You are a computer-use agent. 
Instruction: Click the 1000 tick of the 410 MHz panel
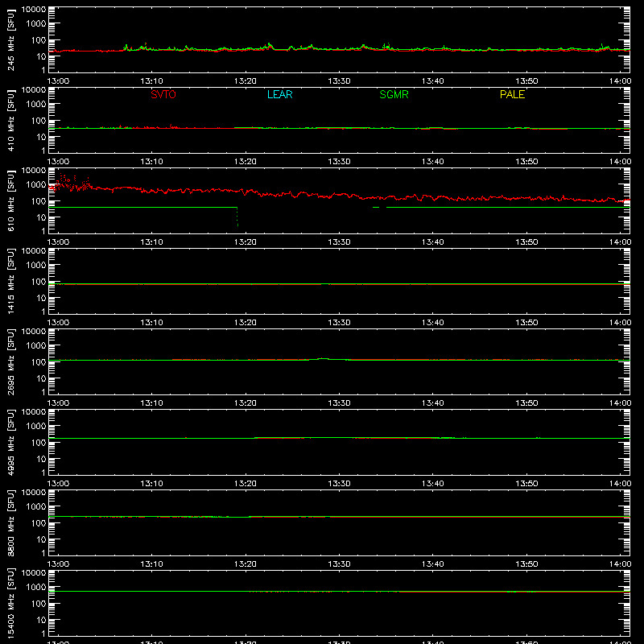coord(36,105)
